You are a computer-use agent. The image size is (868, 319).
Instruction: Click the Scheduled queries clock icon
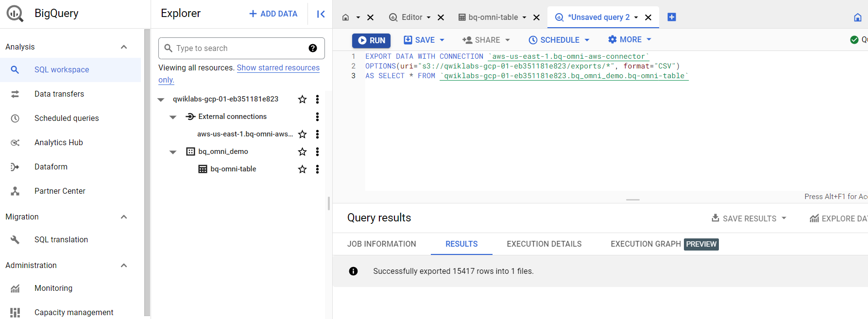pyautogui.click(x=15, y=118)
